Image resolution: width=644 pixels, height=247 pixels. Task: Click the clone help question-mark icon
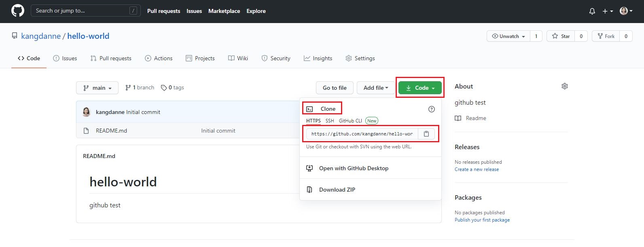tap(432, 109)
